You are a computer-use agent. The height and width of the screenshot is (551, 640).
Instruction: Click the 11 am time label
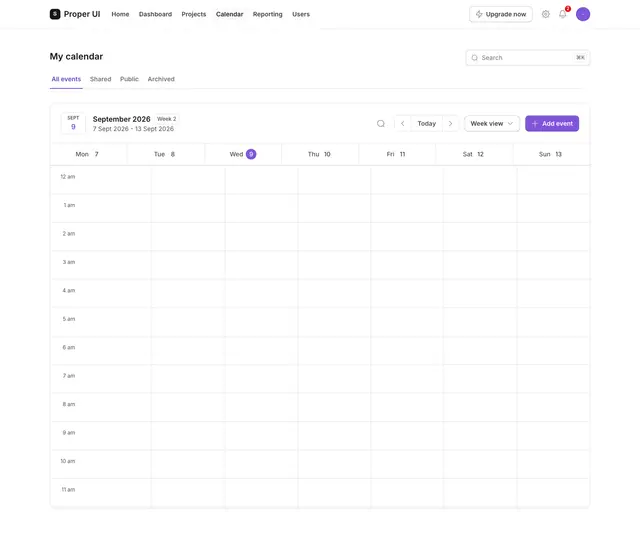[68, 489]
